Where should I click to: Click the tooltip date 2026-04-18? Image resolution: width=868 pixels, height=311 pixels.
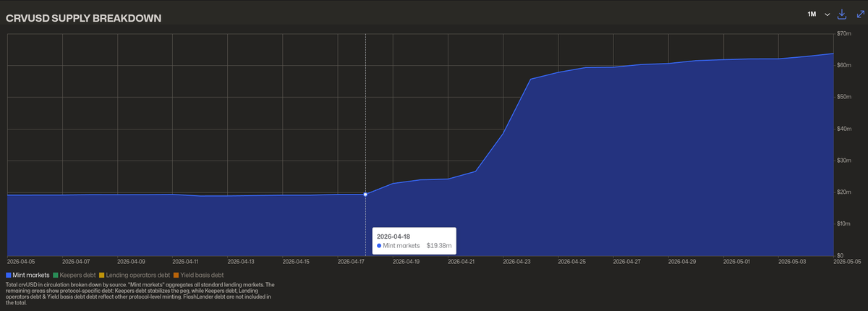pos(393,237)
